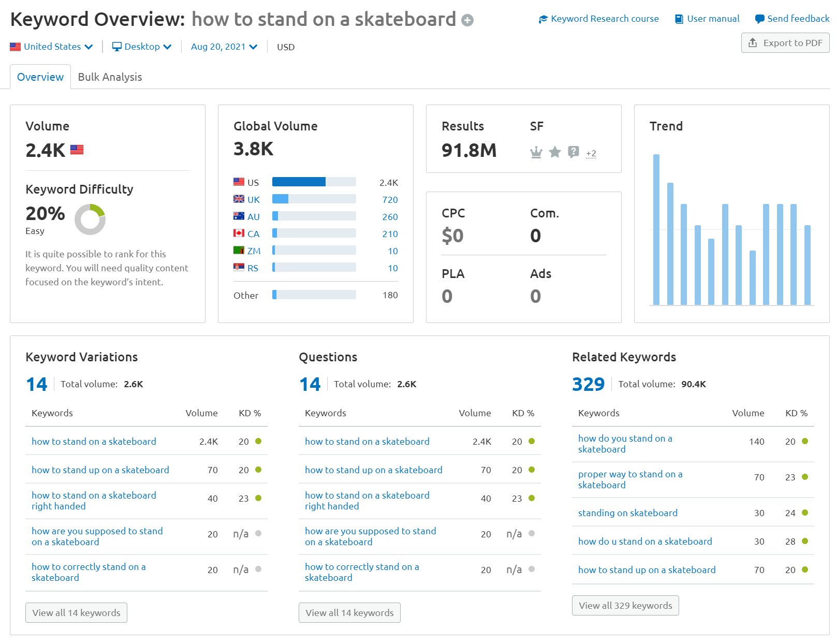This screenshot has width=836, height=644.
Task: Open the Aug 20, 2021 date dropdown
Action: [224, 47]
